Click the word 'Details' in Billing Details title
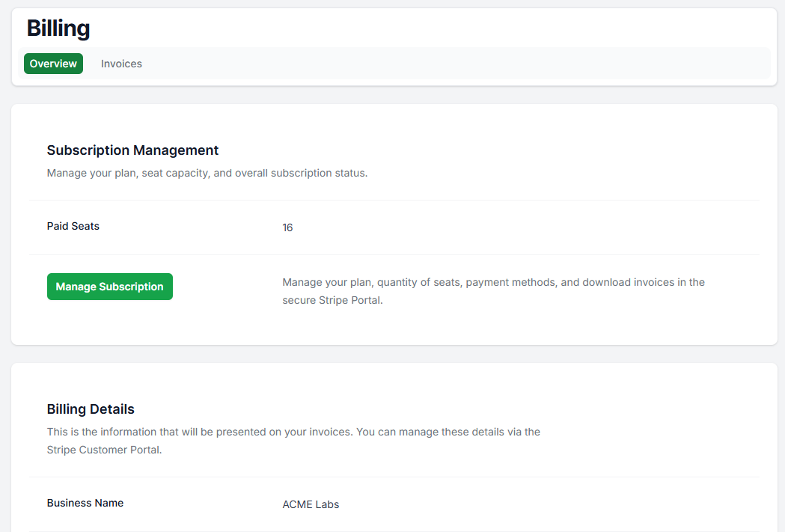This screenshot has width=785, height=532. [112, 409]
